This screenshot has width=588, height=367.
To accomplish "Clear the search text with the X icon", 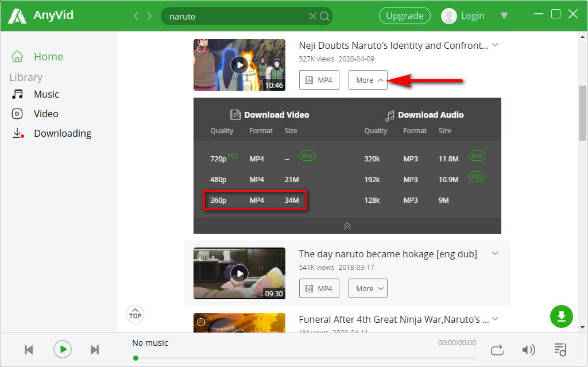I will click(x=312, y=16).
